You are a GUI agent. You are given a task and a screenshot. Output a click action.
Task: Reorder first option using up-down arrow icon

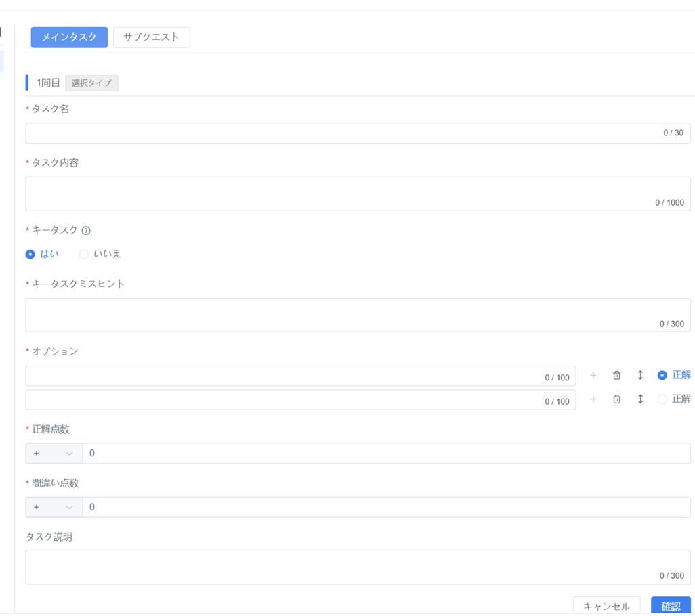point(640,376)
